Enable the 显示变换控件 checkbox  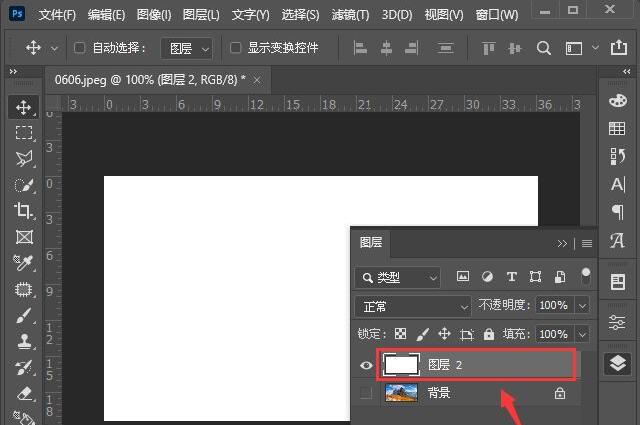[x=235, y=48]
